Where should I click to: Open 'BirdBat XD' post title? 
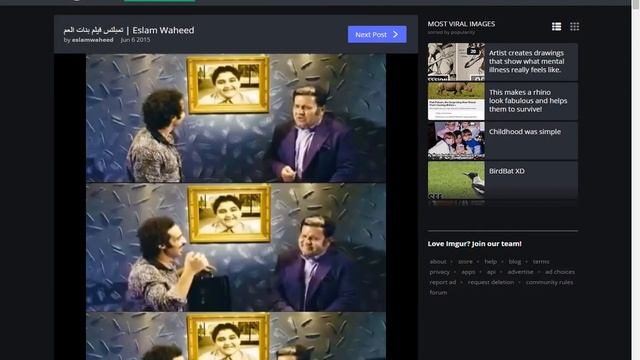pos(507,171)
